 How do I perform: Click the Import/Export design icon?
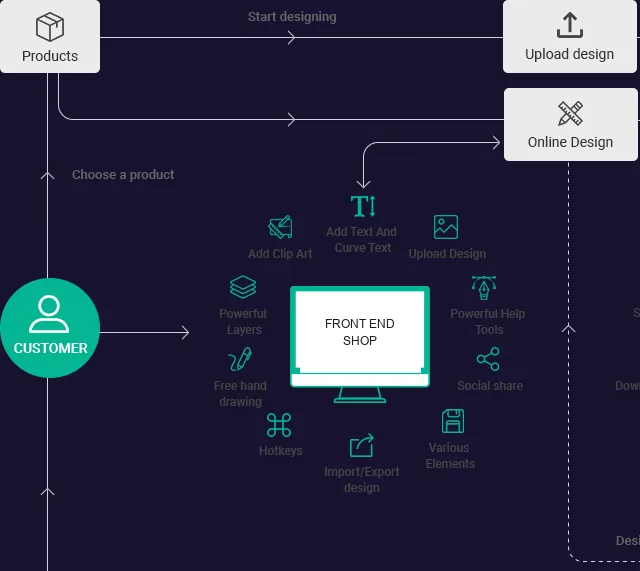(362, 445)
